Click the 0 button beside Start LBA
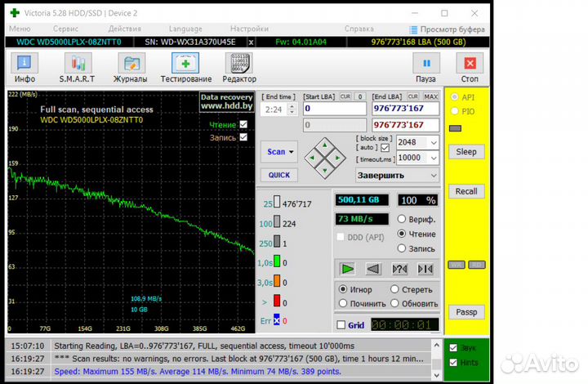This screenshot has width=588, height=384. [x=360, y=96]
